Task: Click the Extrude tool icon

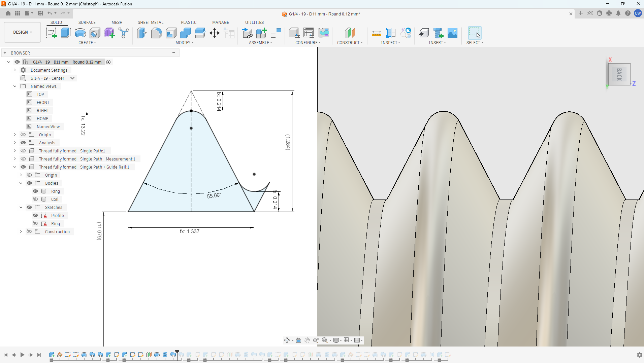Action: 66,33
